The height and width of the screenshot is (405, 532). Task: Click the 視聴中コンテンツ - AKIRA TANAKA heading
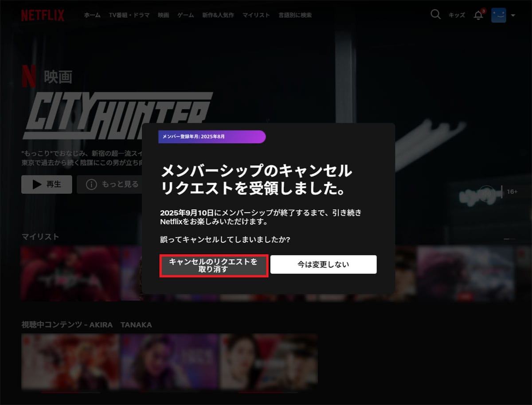pyautogui.click(x=86, y=325)
